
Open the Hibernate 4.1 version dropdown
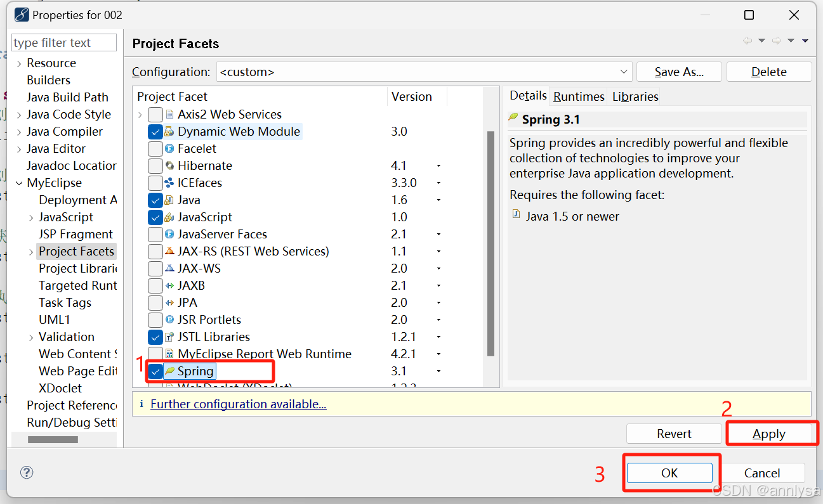tap(438, 166)
